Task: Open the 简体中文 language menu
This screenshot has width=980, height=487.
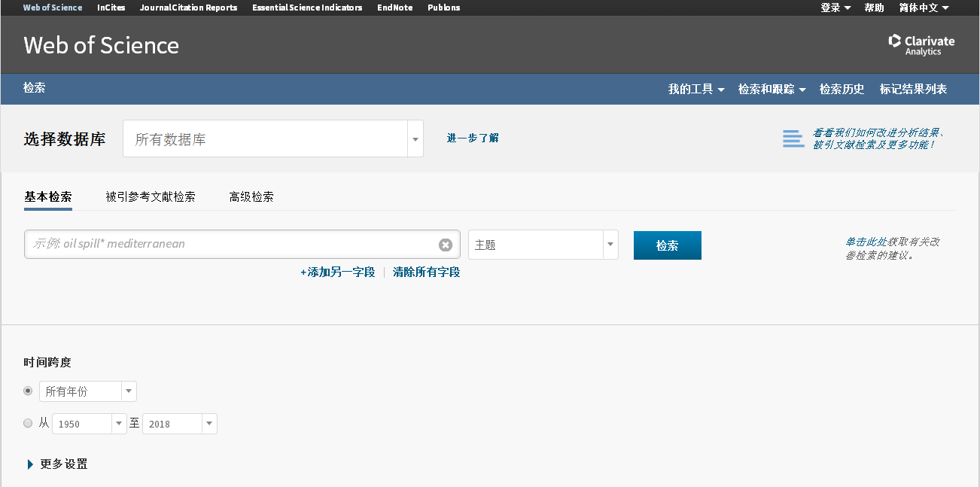Action: pyautogui.click(x=924, y=8)
